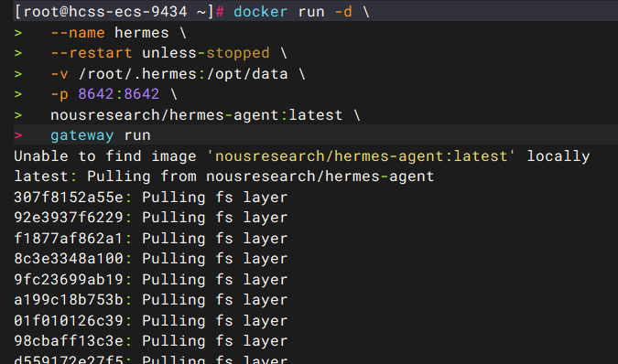This screenshot has width=618, height=364.
Task: Click the shell prompt '[root@hcss-ecs-9434 ~]#'
Action: 119,11
